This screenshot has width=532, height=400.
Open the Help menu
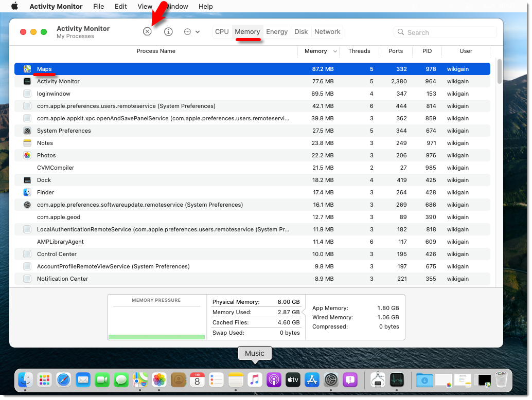tap(205, 6)
